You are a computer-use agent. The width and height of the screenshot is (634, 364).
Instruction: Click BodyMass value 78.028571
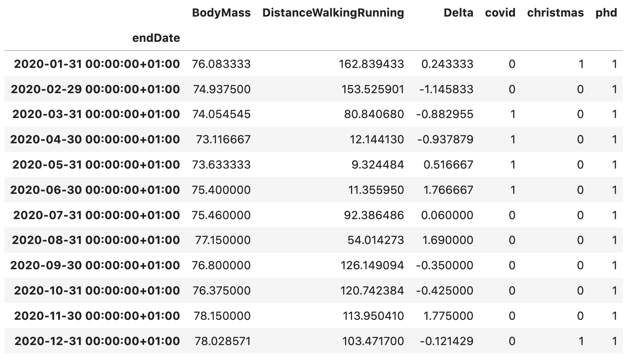[x=222, y=341]
